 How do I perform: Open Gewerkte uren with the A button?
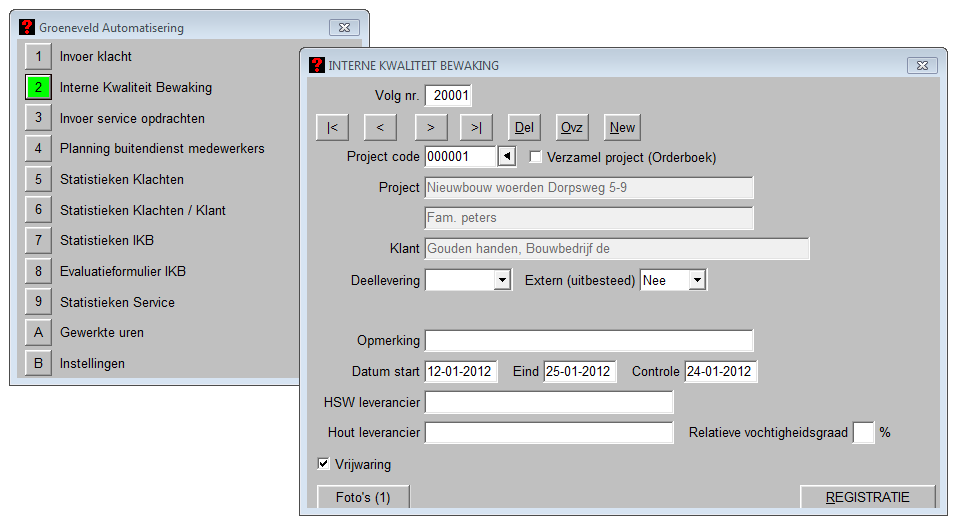(38, 333)
